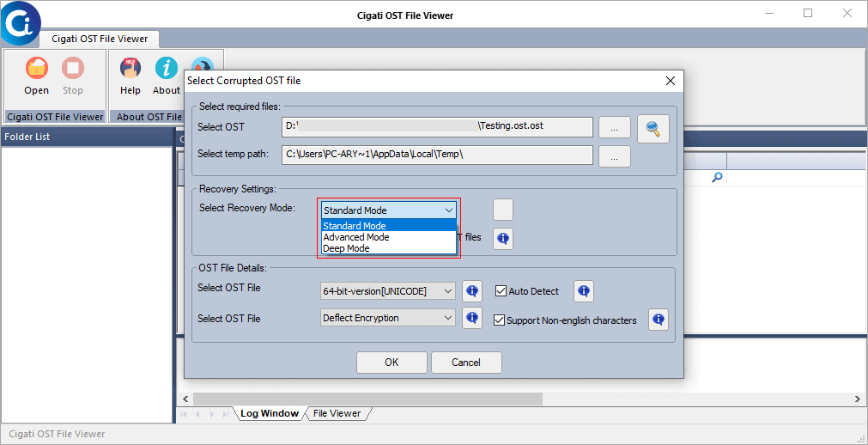
Task: Click the blank button beside recovery mode
Action: [503, 210]
